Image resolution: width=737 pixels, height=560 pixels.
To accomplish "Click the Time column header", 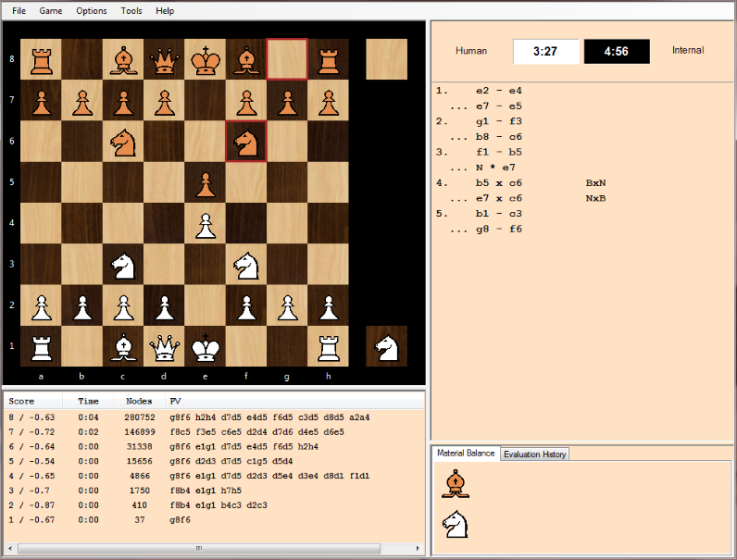I will tap(88, 401).
